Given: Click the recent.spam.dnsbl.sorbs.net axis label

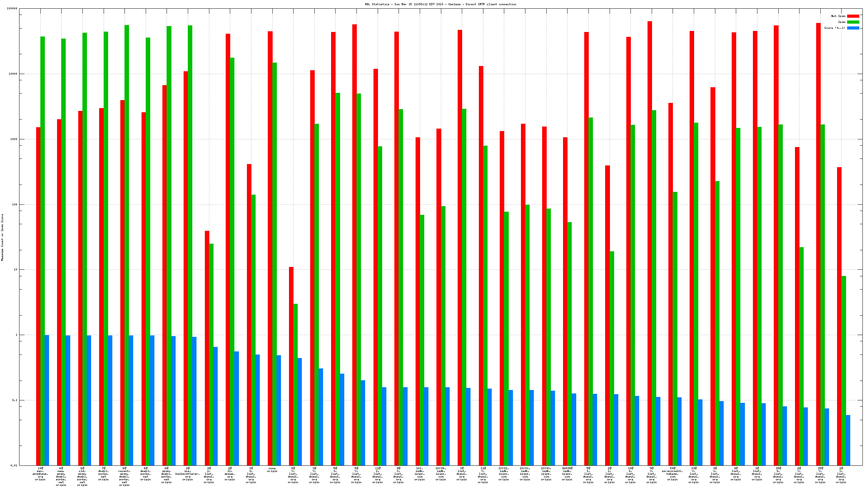Looking at the screenshot, I should 124,477.
